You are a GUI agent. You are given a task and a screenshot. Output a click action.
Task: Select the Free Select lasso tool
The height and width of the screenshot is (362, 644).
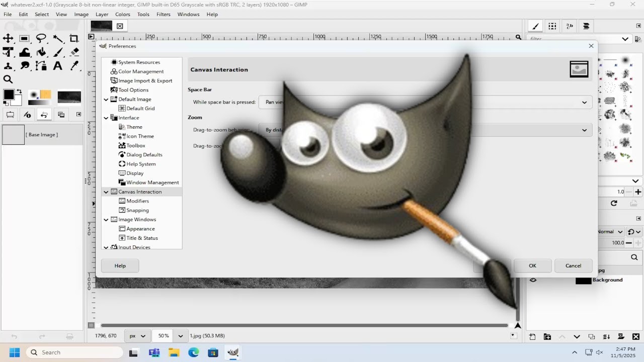click(41, 38)
